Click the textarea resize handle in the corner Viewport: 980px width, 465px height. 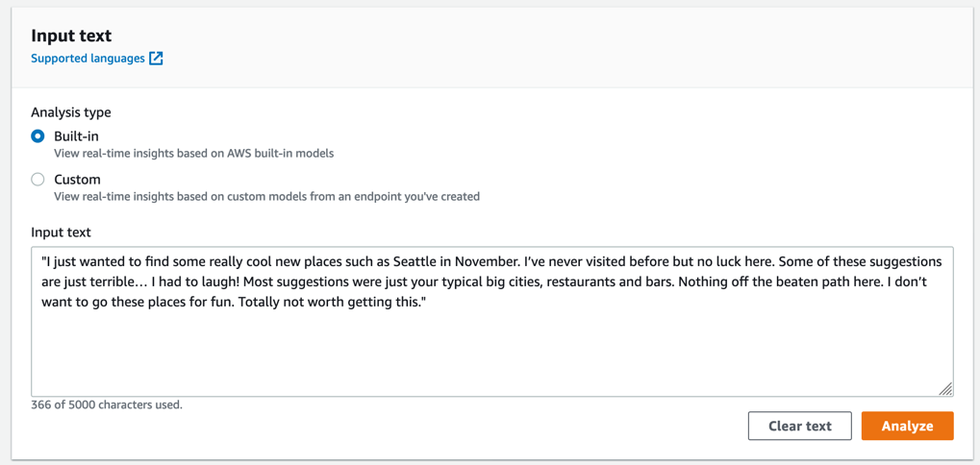click(946, 389)
